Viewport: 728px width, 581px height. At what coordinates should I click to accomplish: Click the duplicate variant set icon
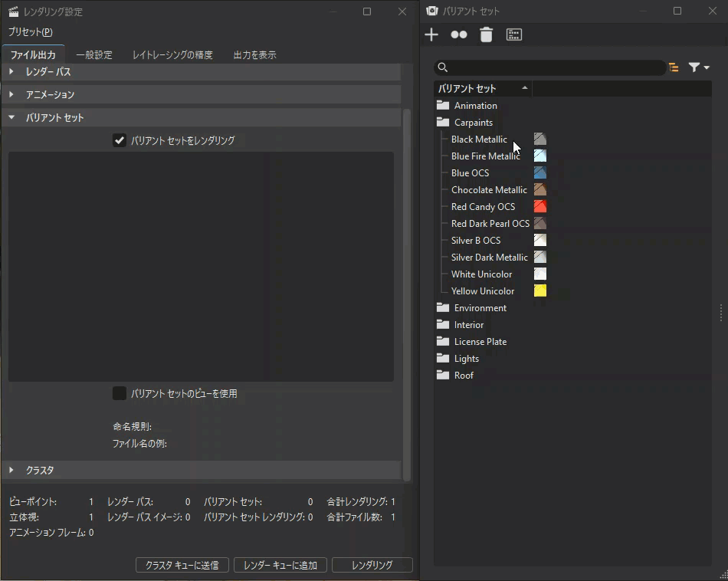459,34
